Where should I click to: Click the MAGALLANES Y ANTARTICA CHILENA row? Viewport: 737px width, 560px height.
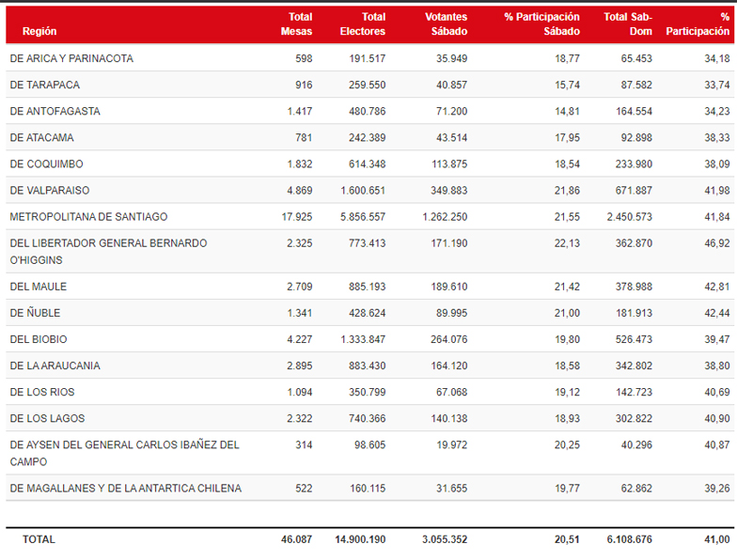125,488
